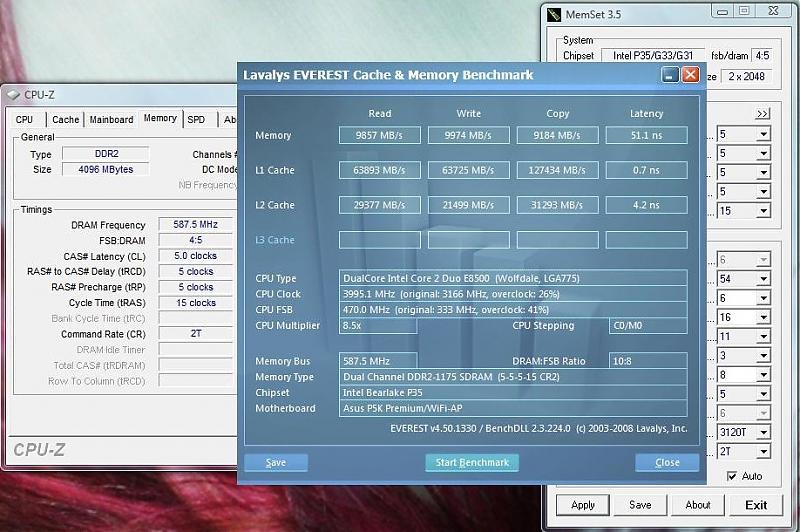
Task: Click the Memory Copy value 9184 MB/s
Action: (557, 135)
